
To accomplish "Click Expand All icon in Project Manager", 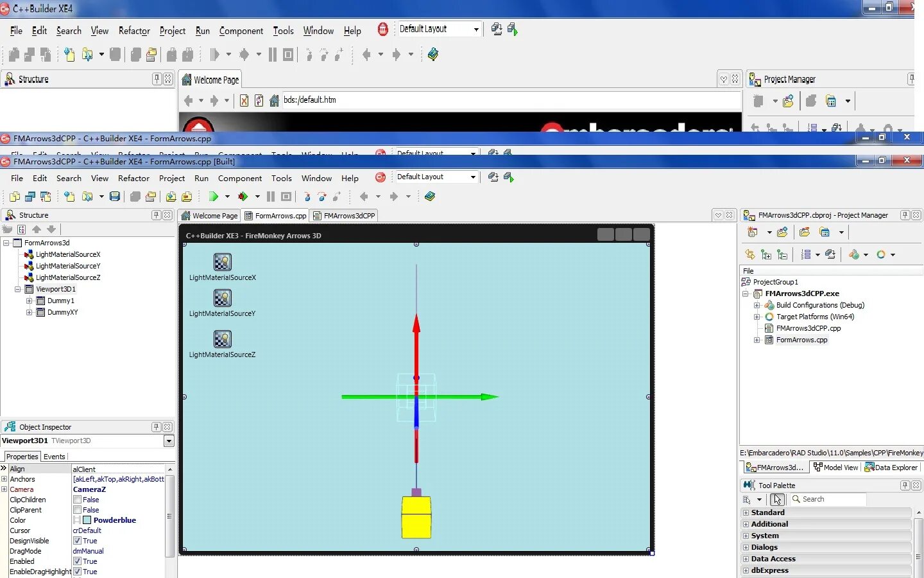I will (766, 254).
